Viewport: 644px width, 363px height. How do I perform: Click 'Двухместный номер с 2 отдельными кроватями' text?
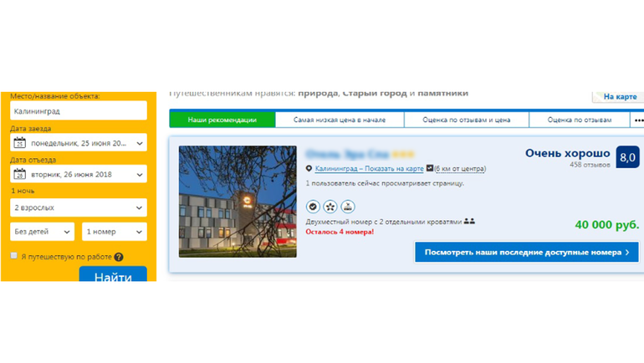pos(384,222)
